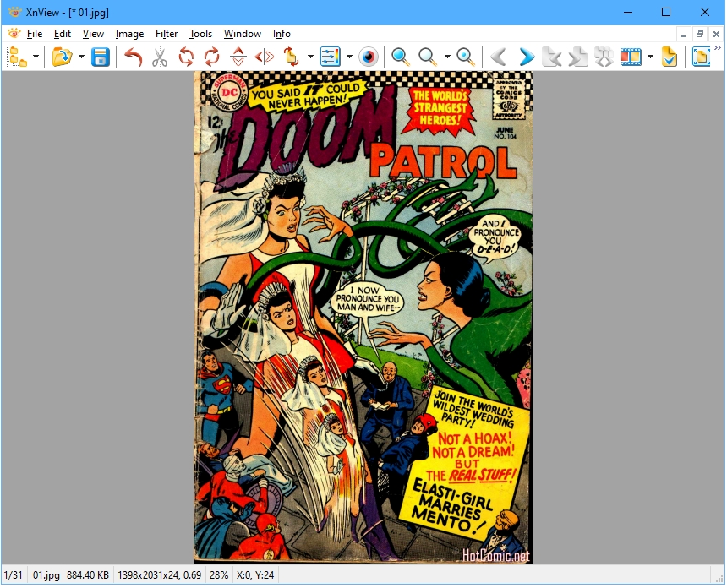Open the Window menu
727x588 pixels.
tap(243, 34)
